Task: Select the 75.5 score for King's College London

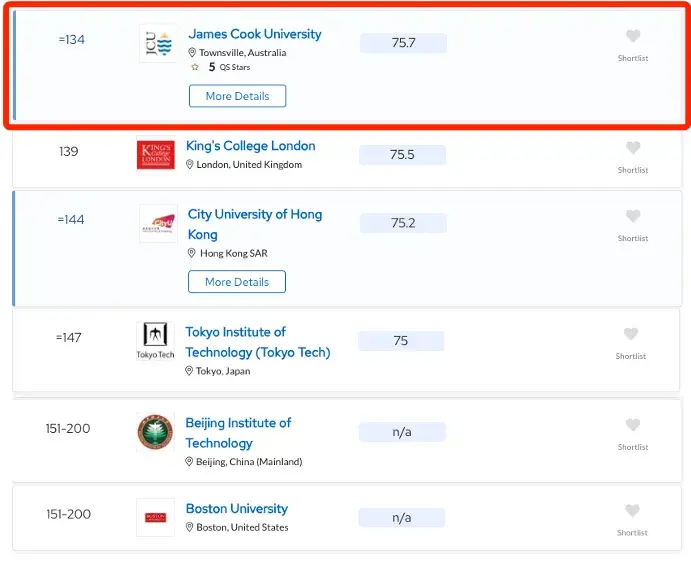Action: pyautogui.click(x=402, y=155)
